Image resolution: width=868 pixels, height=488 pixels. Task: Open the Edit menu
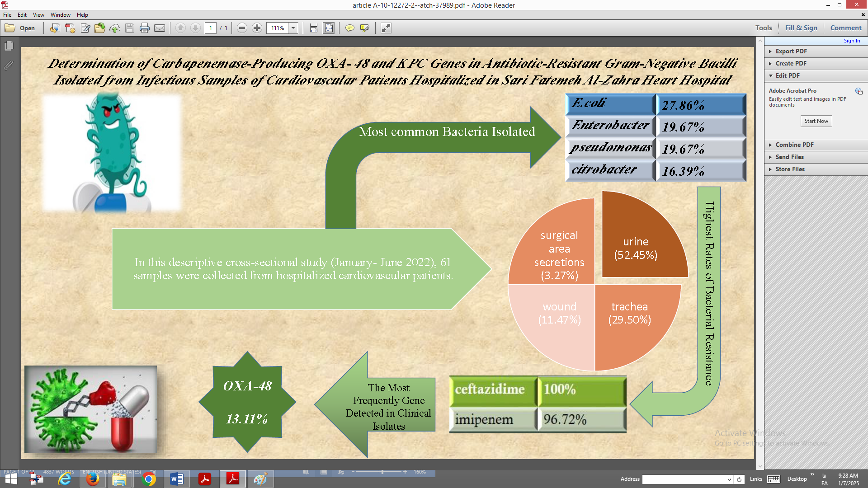point(22,15)
